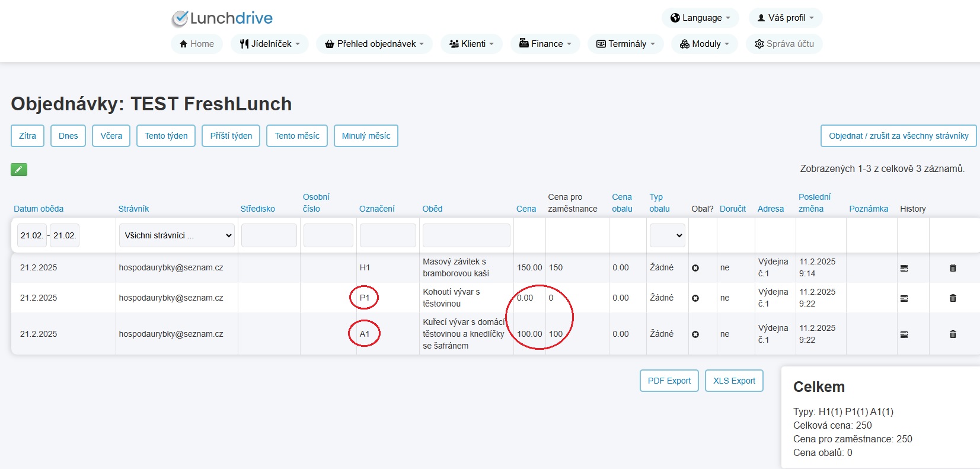Expand the Všichni strávníci dropdown
Screen dimensions: 980x469
pyautogui.click(x=177, y=235)
